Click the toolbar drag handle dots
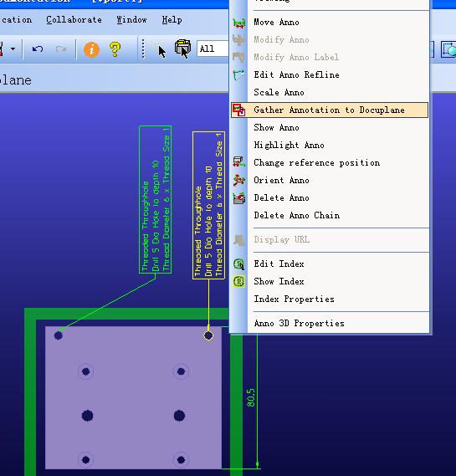456x476 pixels. [143, 49]
